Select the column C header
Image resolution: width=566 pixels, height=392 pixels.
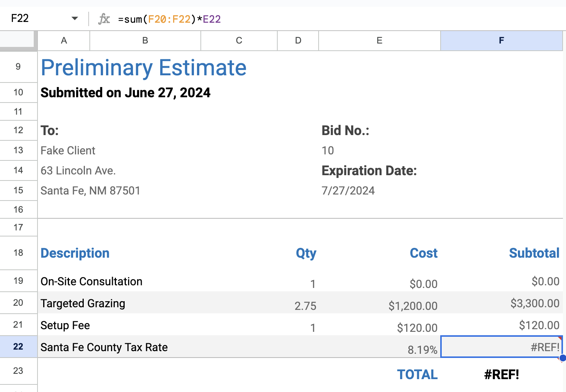(x=239, y=40)
